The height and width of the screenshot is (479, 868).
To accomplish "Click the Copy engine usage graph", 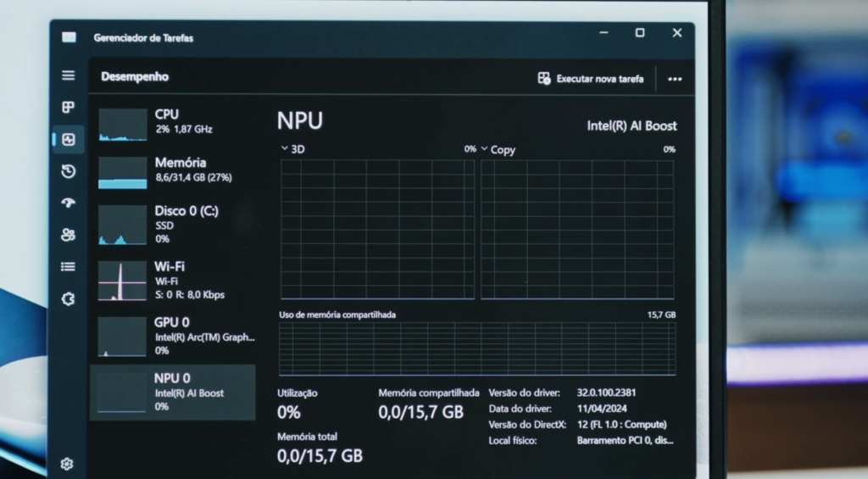I will [577, 229].
